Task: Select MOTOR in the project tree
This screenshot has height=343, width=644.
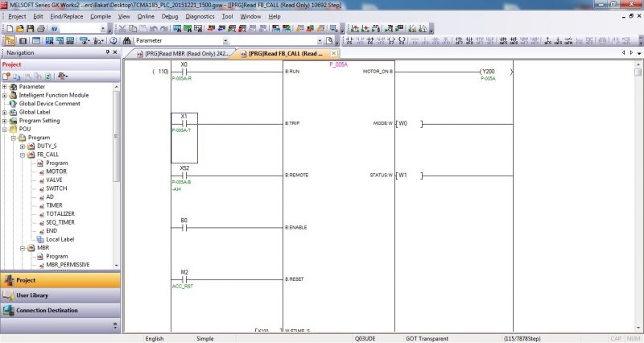Action: (x=56, y=171)
